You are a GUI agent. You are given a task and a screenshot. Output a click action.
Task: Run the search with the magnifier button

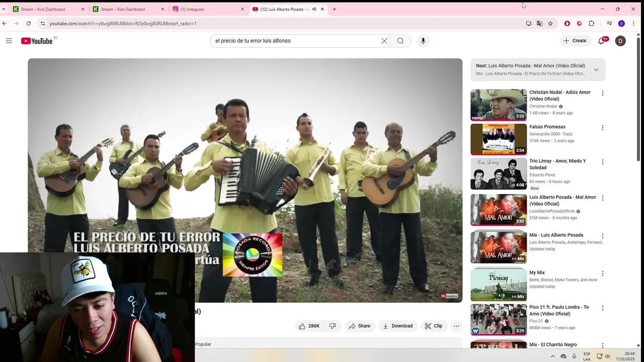tap(400, 41)
